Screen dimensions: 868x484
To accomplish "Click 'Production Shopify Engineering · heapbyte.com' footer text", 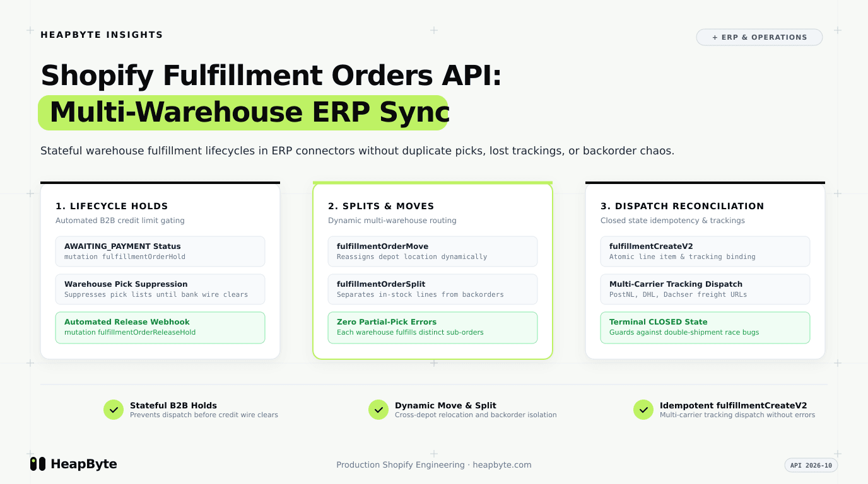I will point(434,465).
